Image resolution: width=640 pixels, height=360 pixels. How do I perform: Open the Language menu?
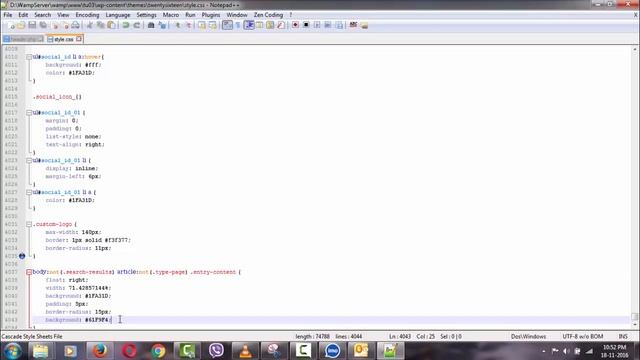click(118, 15)
